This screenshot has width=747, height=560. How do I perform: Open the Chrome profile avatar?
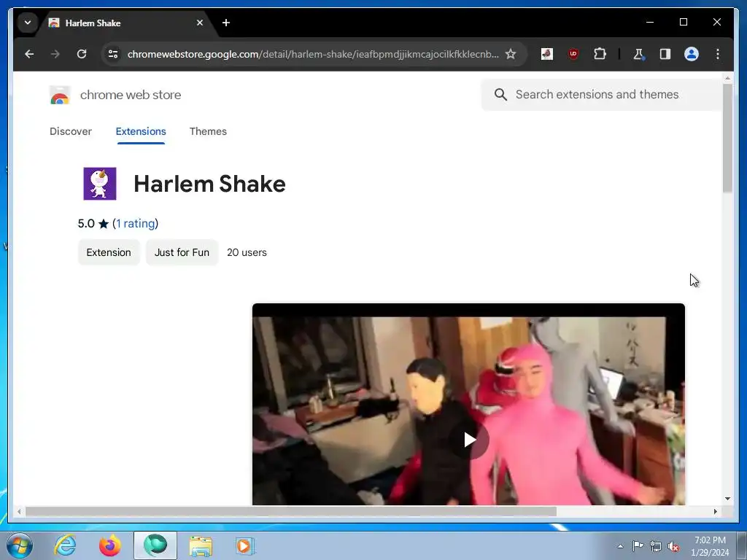692,54
